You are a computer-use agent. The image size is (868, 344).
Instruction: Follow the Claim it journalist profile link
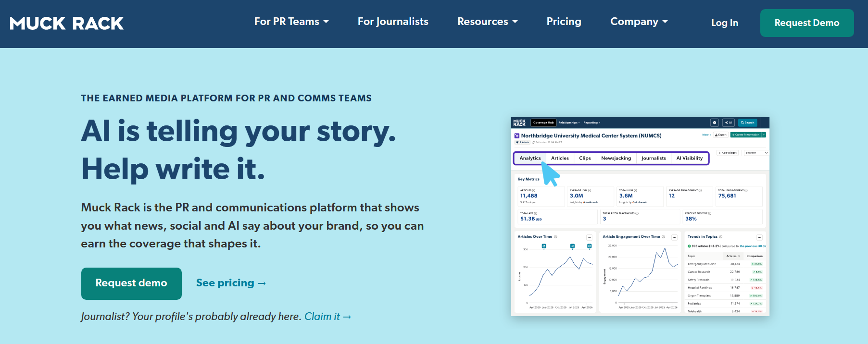[x=327, y=317]
